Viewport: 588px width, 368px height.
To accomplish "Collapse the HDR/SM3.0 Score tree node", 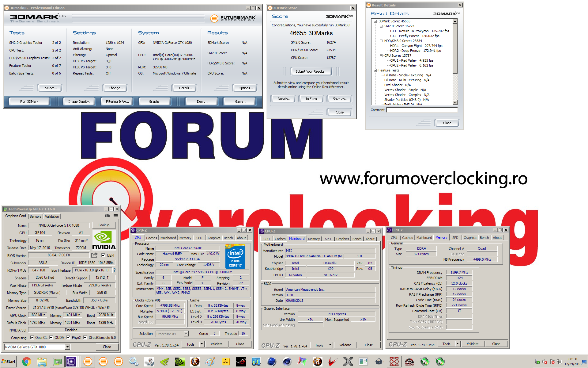I will point(381,41).
